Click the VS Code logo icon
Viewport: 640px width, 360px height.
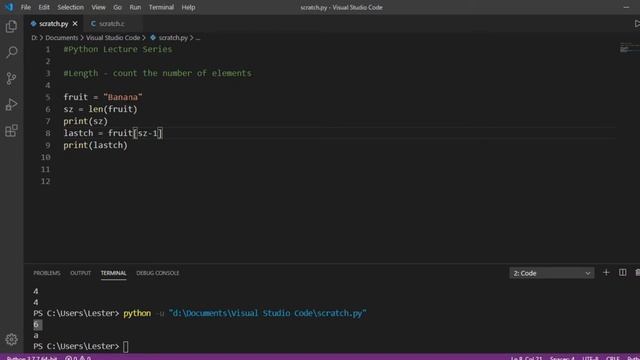point(9,7)
